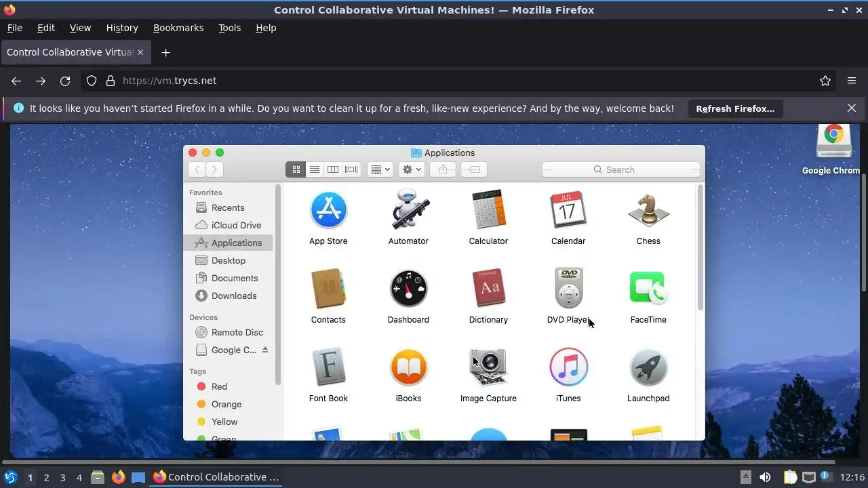The image size is (868, 488).
Task: Select the Font Book icon
Action: click(x=328, y=367)
